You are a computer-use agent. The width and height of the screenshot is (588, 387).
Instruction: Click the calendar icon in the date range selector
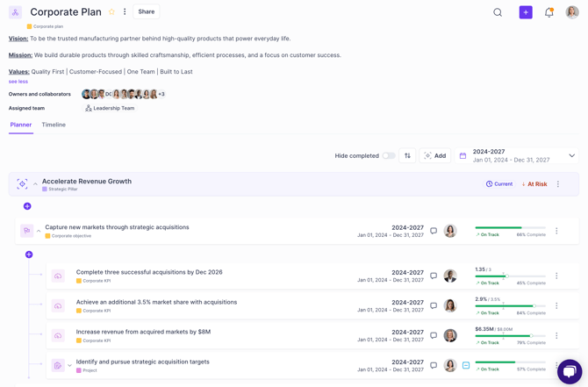463,155
